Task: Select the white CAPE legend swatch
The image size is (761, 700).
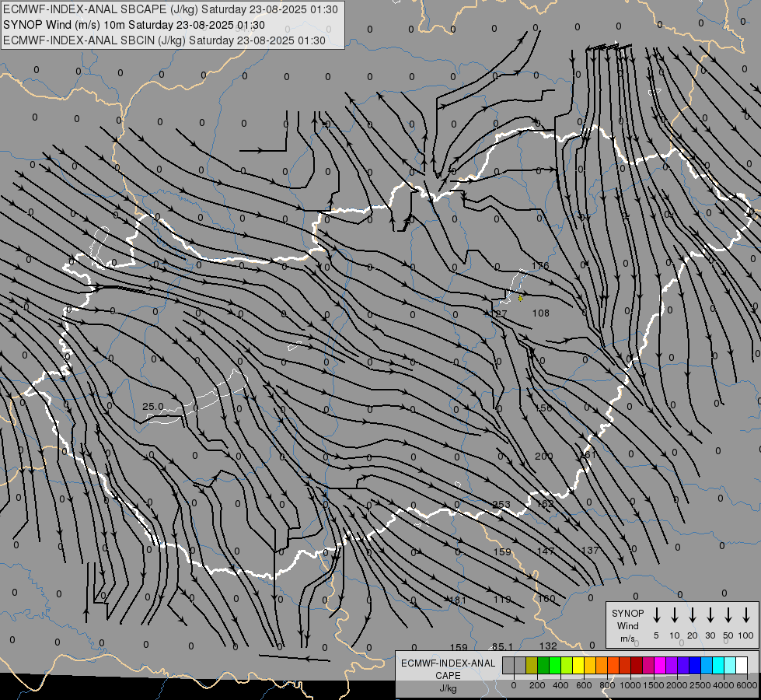Action: pos(742,666)
